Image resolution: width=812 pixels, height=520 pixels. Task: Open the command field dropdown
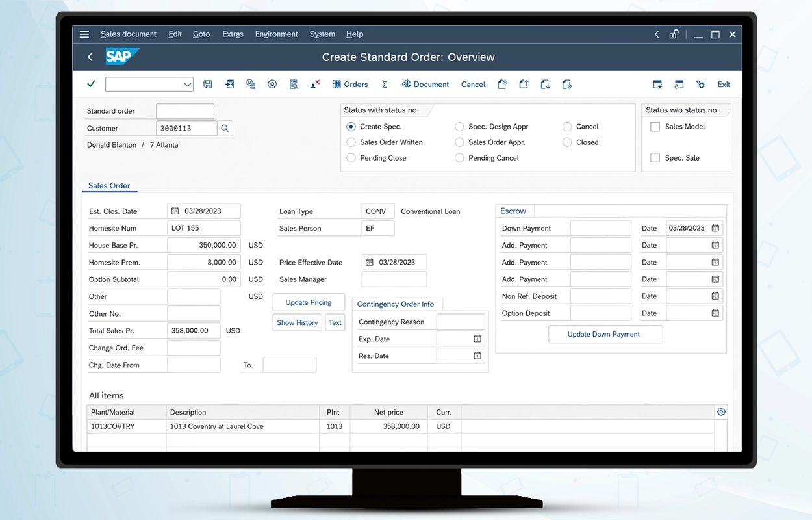tap(187, 84)
